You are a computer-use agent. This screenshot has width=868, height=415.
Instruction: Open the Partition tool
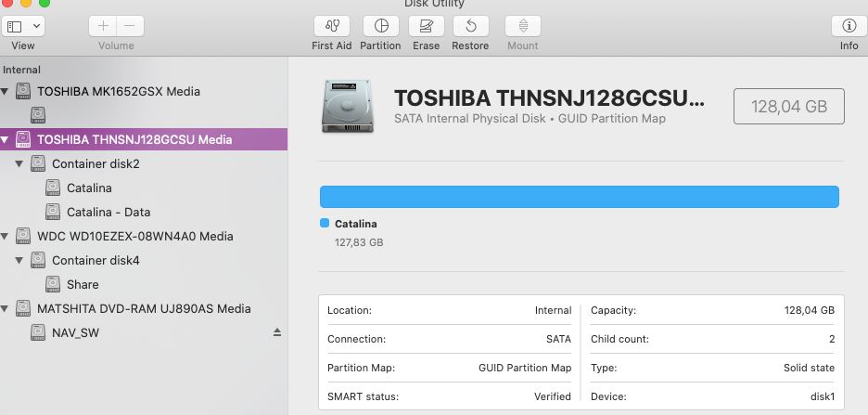[381, 25]
